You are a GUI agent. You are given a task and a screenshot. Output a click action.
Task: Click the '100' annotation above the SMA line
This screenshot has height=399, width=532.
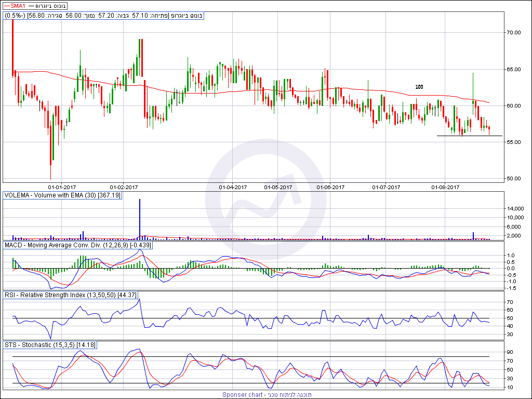[419, 87]
